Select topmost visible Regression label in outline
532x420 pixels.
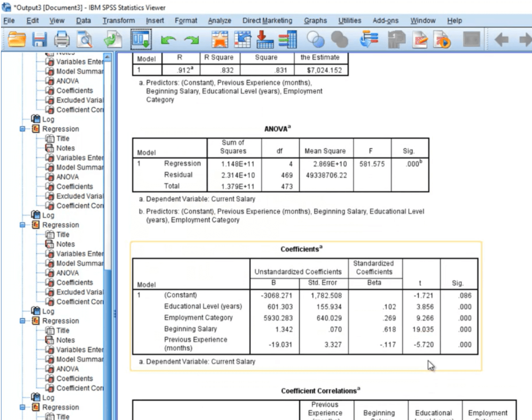(60, 129)
